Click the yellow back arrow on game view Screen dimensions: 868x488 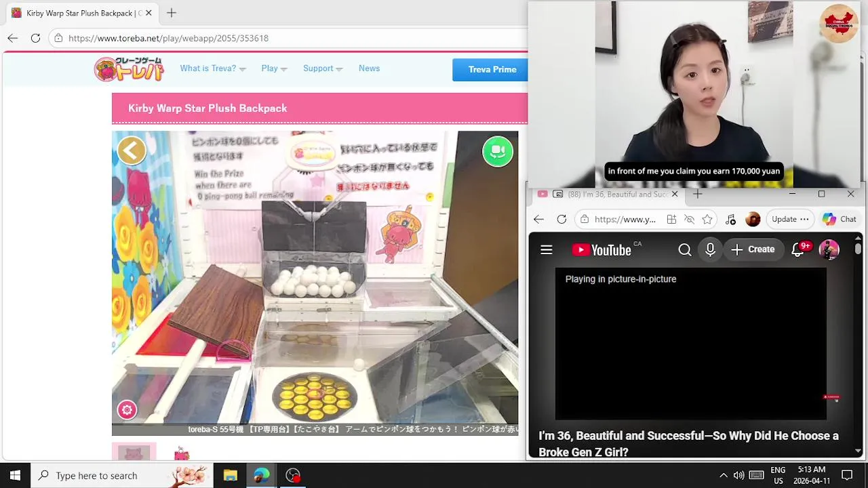pyautogui.click(x=132, y=150)
